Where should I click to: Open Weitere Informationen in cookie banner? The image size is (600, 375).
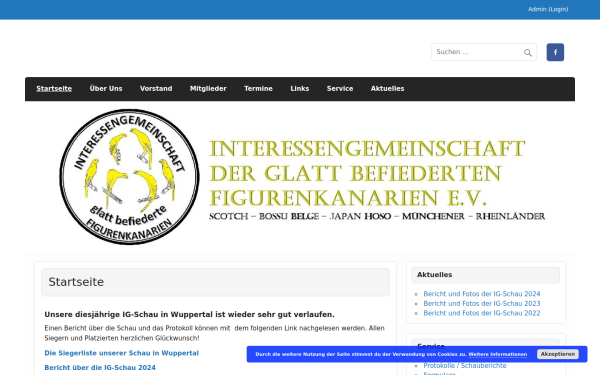[497, 354]
